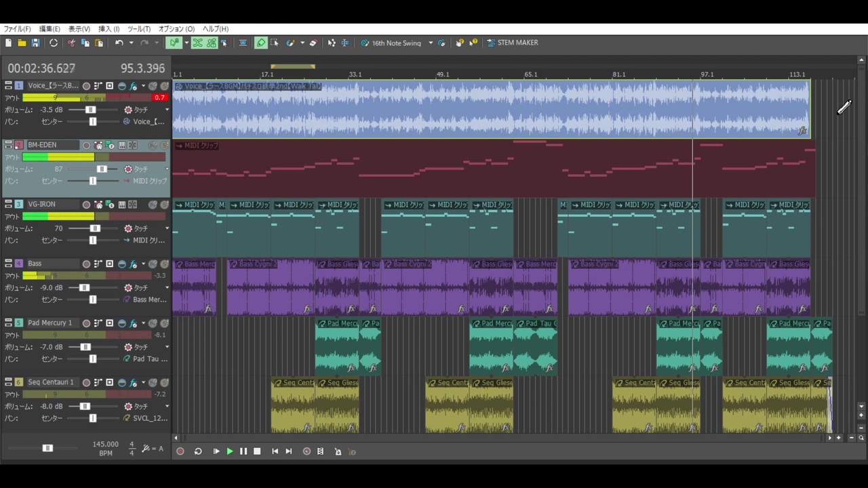
Task: Open the オプション(O) menu
Action: pos(176,29)
